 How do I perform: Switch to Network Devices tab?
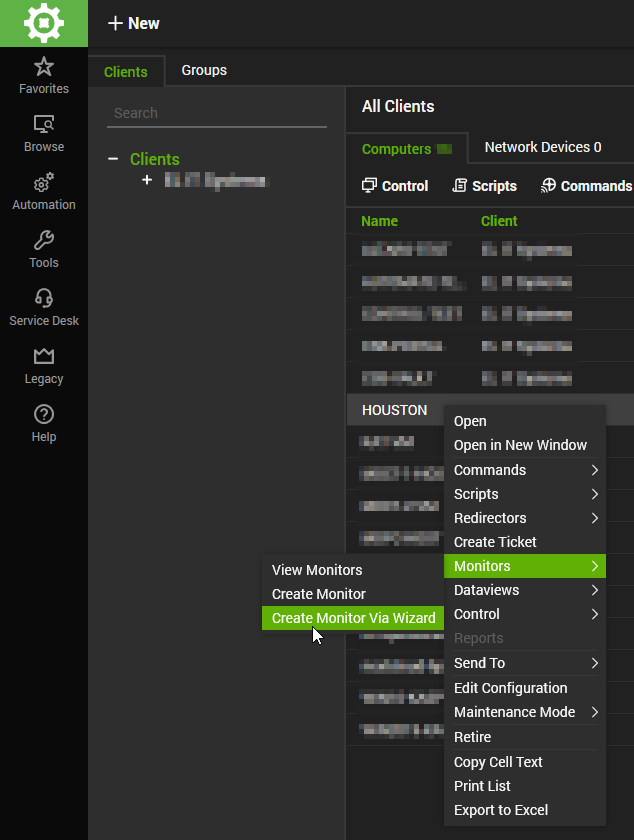543,147
